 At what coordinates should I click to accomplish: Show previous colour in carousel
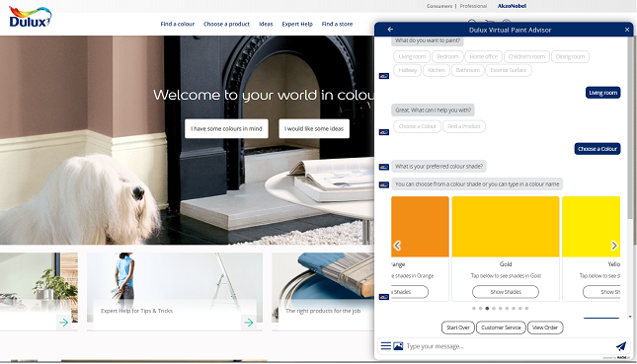point(397,245)
